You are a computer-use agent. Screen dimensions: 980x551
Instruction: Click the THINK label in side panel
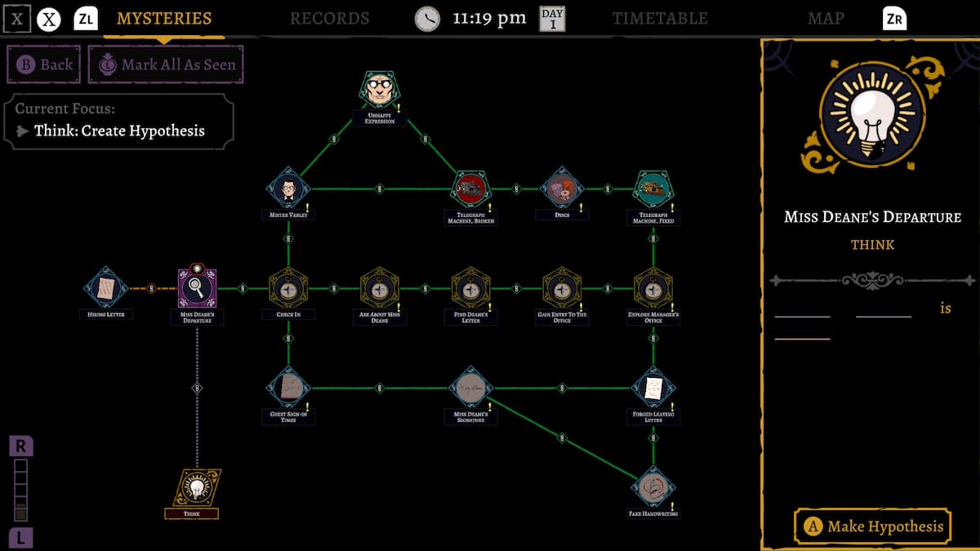click(x=872, y=245)
